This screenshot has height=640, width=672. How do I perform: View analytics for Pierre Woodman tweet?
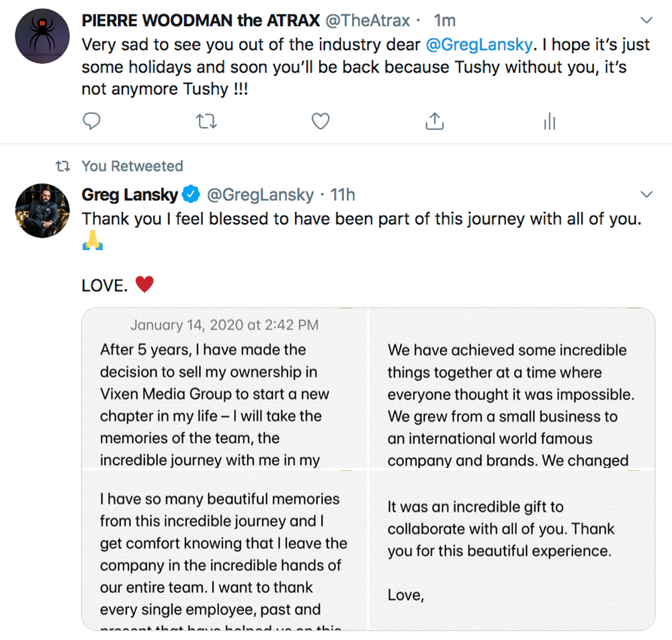click(x=549, y=121)
